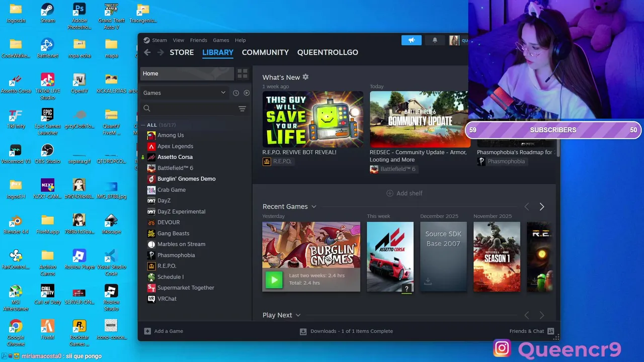Expand the Games category dropdown
644x362 pixels.
[184, 93]
